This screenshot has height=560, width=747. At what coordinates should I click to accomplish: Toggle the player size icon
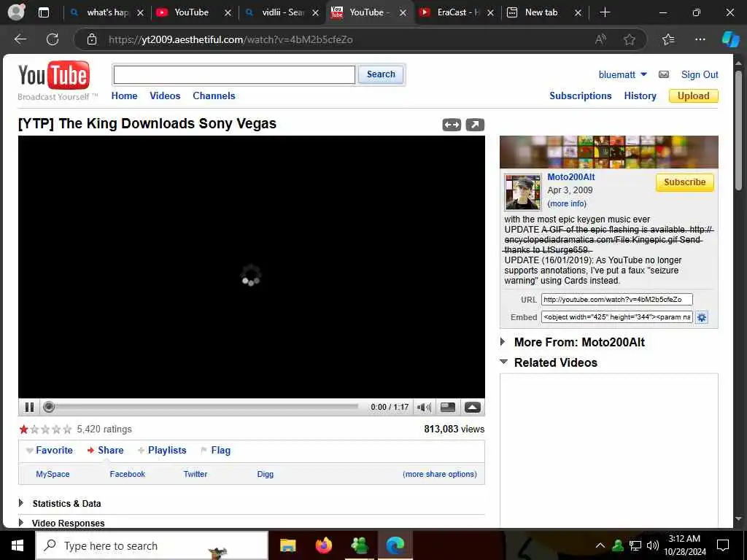pyautogui.click(x=447, y=407)
